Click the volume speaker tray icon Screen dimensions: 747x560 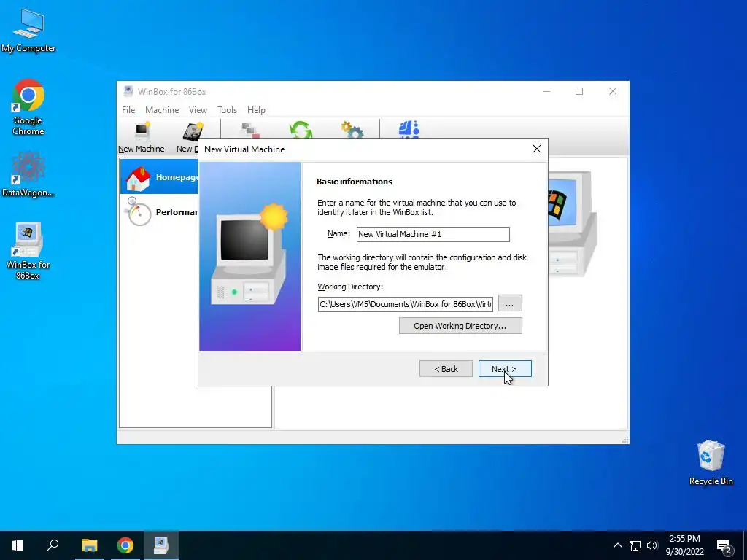click(x=652, y=545)
